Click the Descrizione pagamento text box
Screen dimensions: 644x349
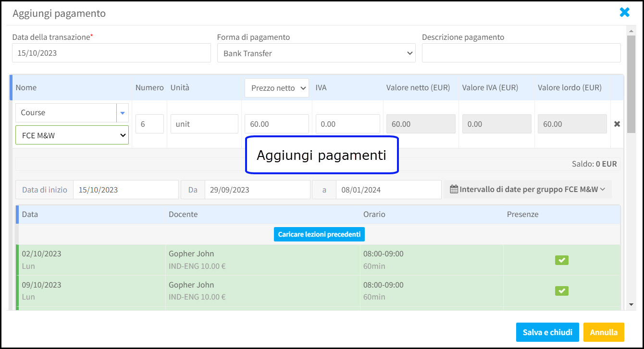pos(521,53)
